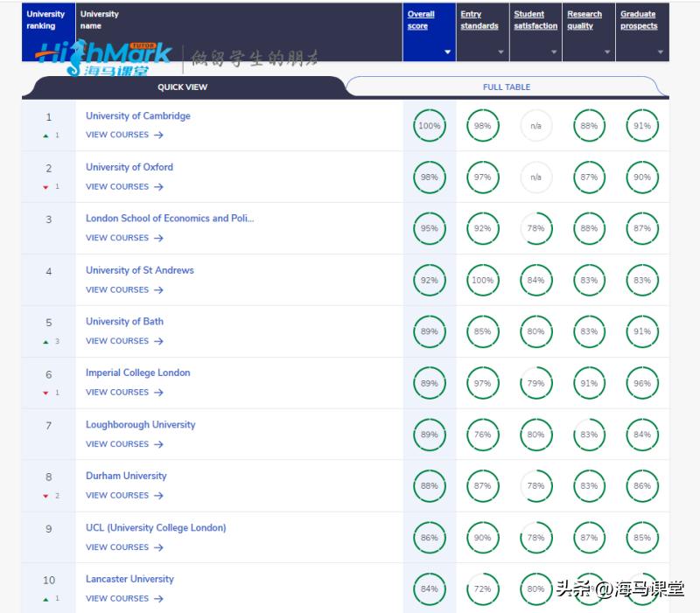This screenshot has height=613, width=700.
Task: Open Overall score column dropdown arrow
Action: tap(447, 52)
